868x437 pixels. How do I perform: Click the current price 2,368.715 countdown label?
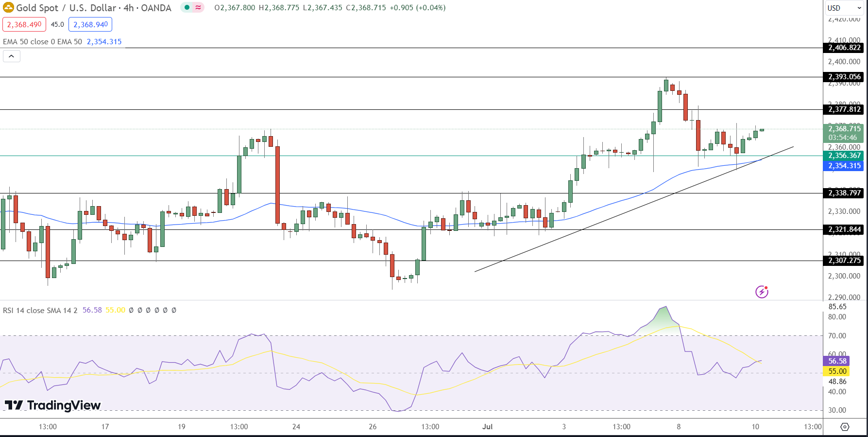tap(844, 133)
